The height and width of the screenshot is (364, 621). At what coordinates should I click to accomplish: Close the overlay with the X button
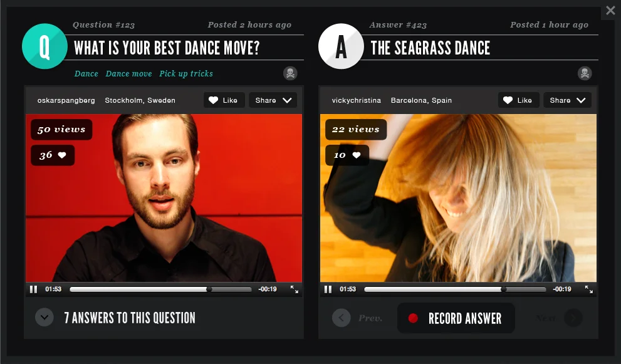(x=610, y=11)
